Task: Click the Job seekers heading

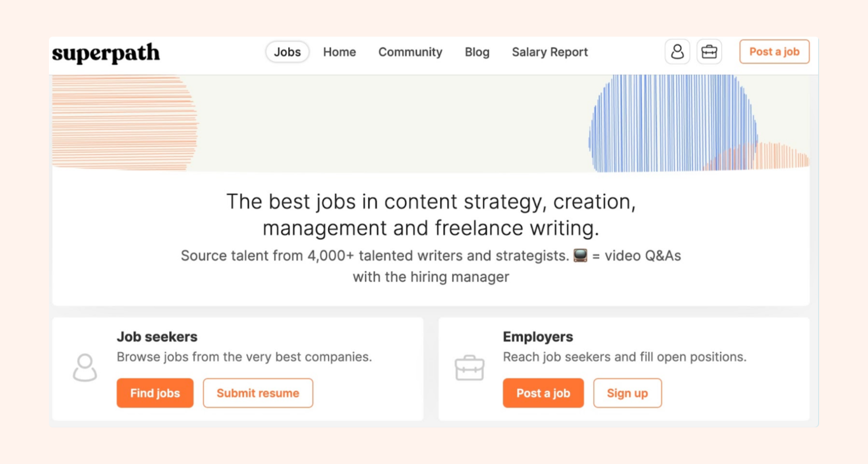Action: [157, 336]
